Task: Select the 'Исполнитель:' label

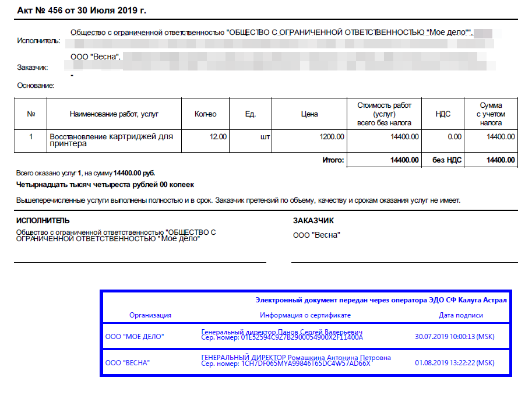Action: pos(38,41)
